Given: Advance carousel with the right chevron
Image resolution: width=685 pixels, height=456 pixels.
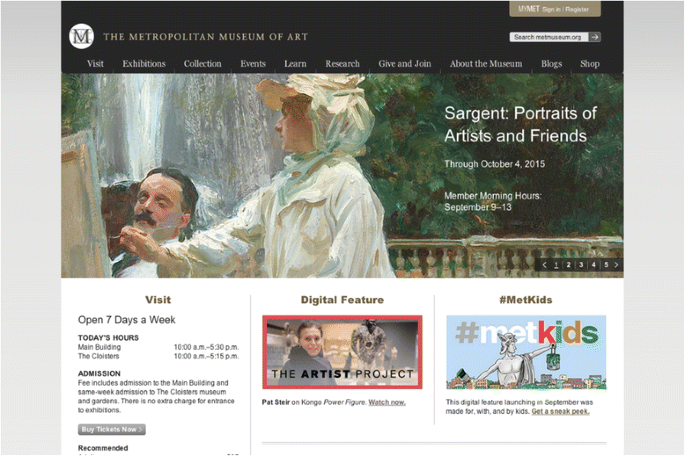Looking at the screenshot, I should 616,265.
